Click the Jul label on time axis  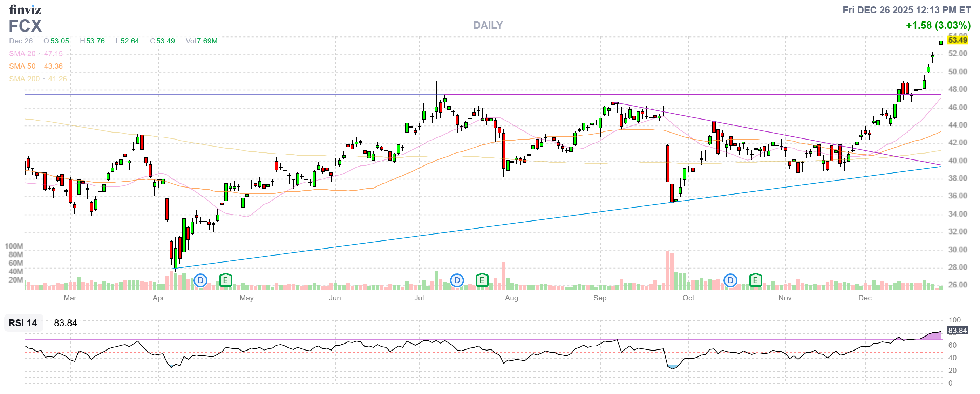pyautogui.click(x=419, y=298)
